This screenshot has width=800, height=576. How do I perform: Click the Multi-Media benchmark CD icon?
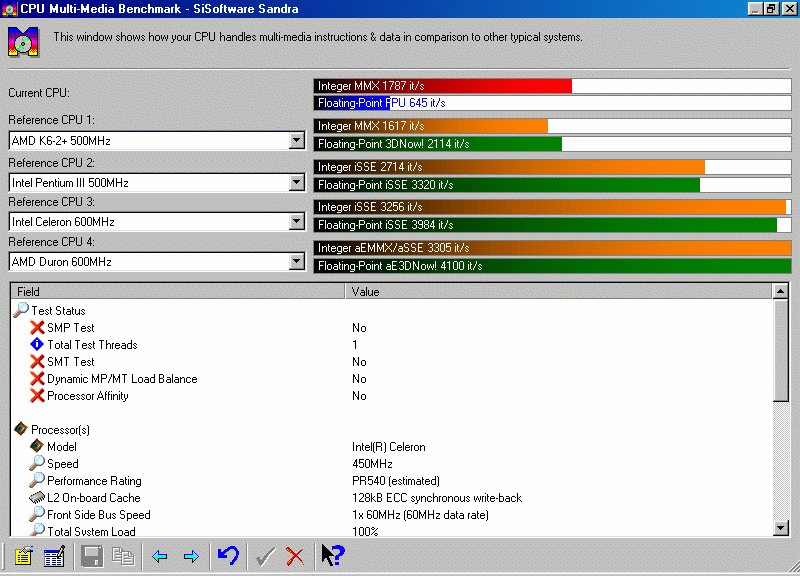(23, 41)
